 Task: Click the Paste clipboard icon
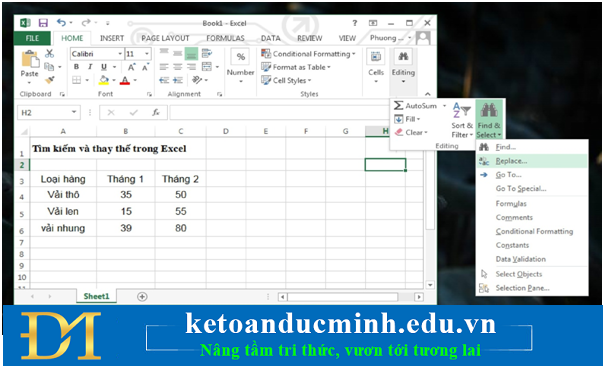point(30,59)
